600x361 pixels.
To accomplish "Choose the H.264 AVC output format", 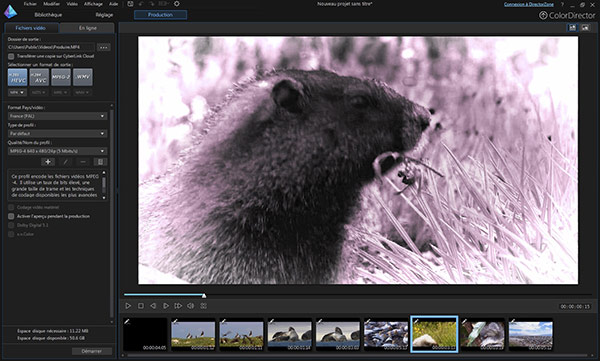I will pyautogui.click(x=39, y=77).
